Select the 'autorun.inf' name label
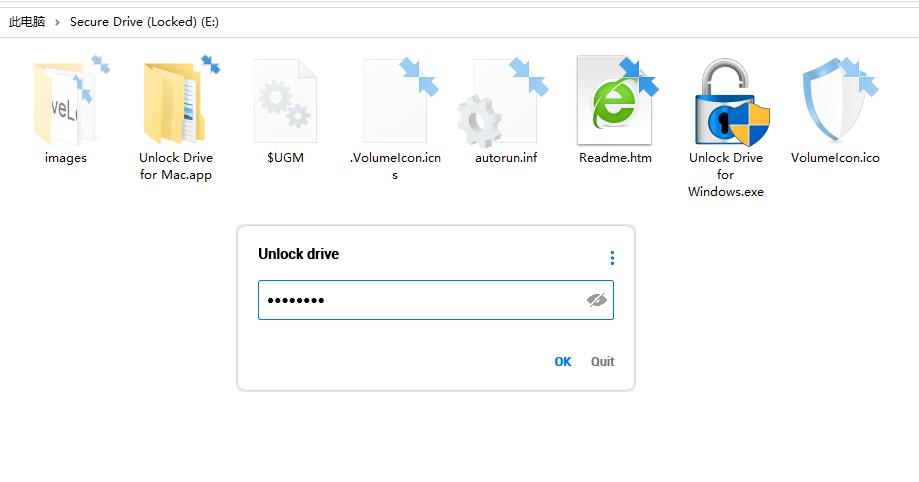919x482 pixels. (x=506, y=158)
